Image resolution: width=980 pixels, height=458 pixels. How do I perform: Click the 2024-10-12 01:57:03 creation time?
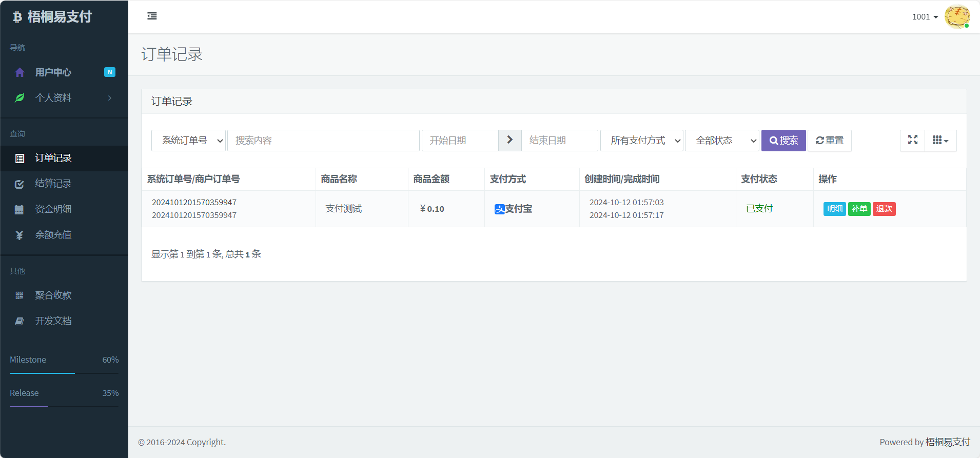[x=626, y=203]
